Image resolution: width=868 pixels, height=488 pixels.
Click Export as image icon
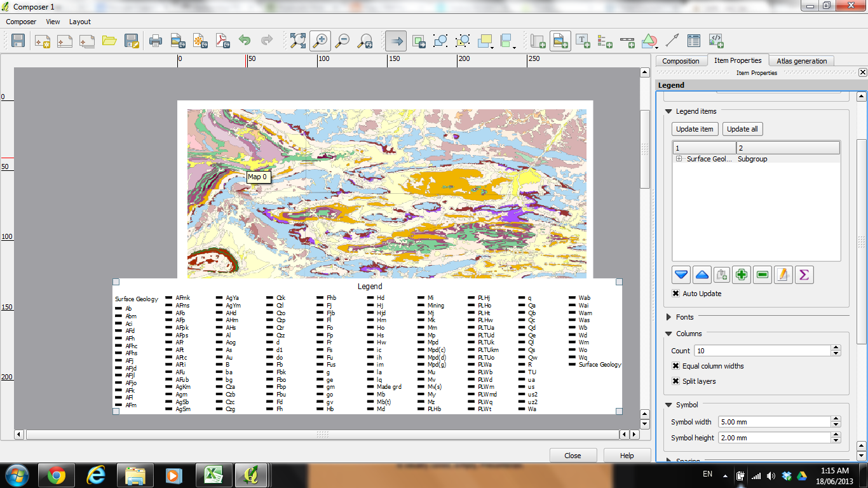click(x=178, y=41)
